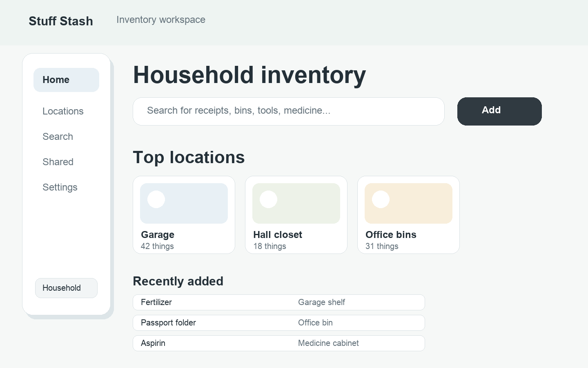Click the "Top locations" heading
588x368 pixels.
189,157
